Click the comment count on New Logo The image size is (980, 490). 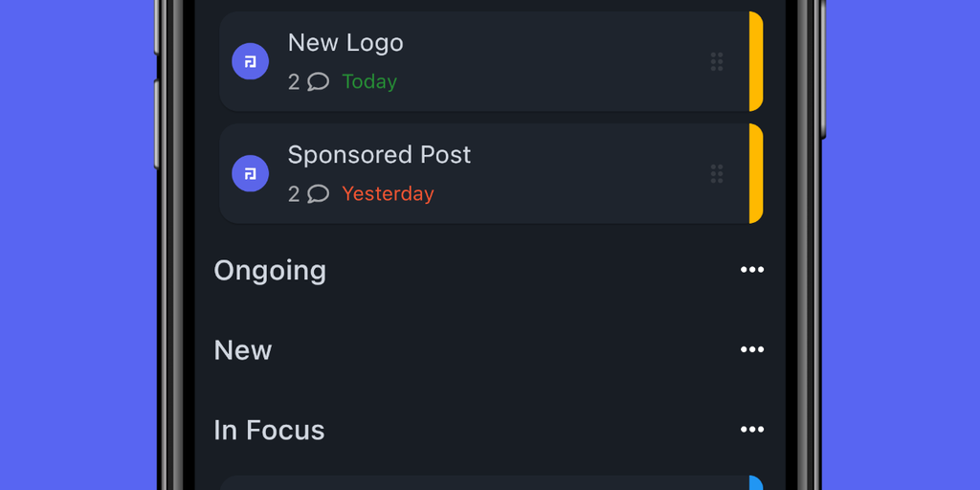(294, 82)
